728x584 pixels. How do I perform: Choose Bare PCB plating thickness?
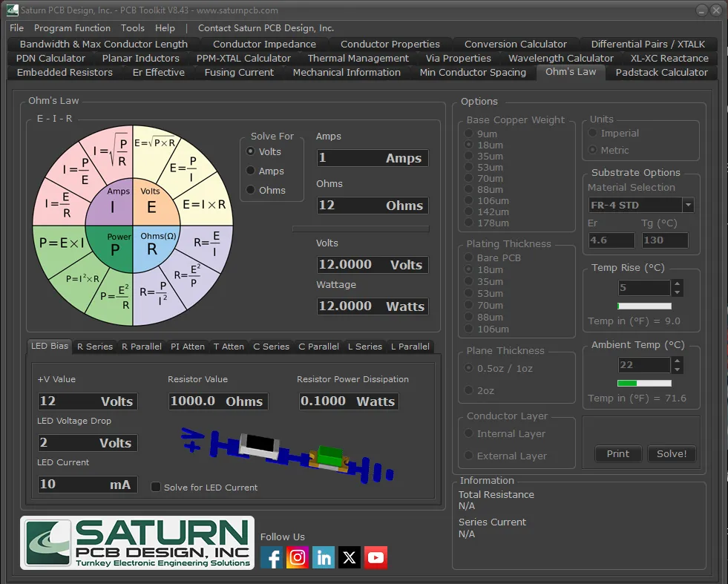tap(493, 257)
